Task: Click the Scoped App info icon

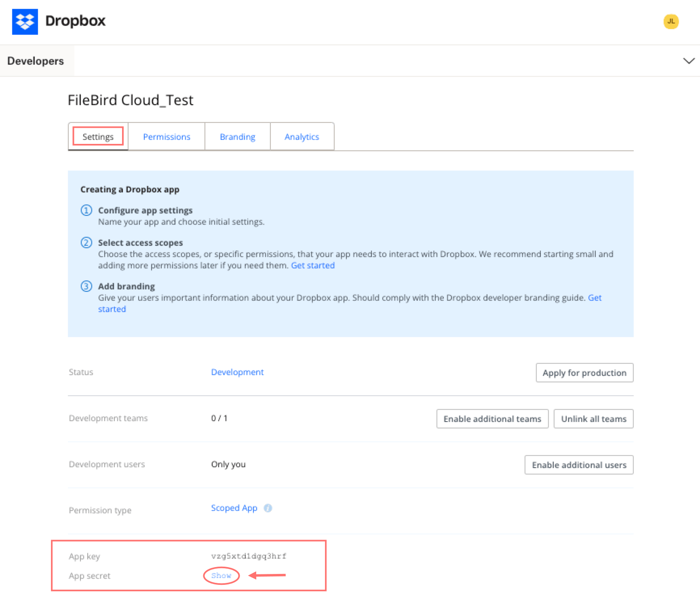Action: (x=268, y=508)
